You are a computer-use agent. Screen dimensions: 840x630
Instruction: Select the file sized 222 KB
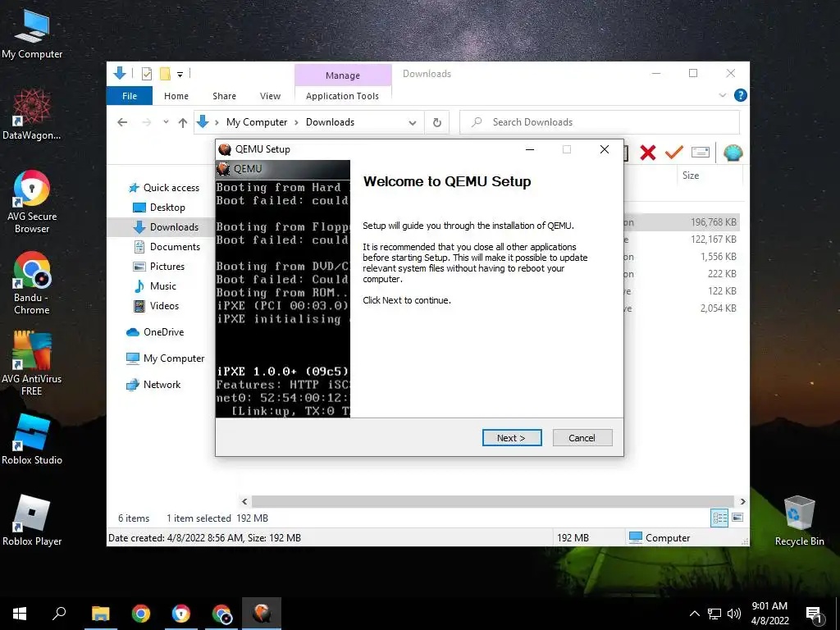click(682, 274)
